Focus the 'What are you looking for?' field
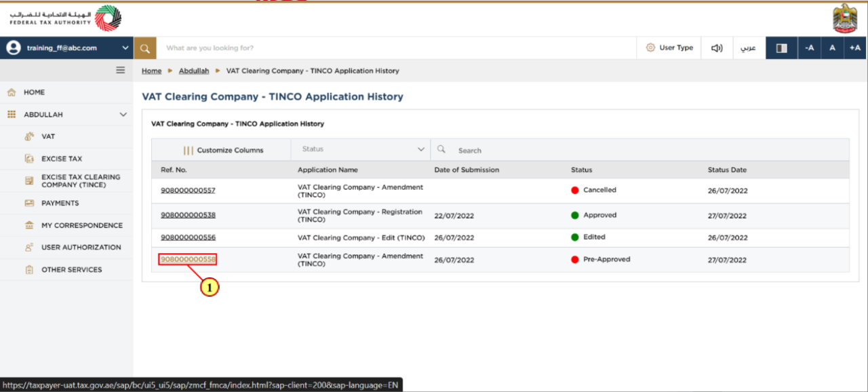This screenshot has height=392, width=868. pyautogui.click(x=397, y=48)
